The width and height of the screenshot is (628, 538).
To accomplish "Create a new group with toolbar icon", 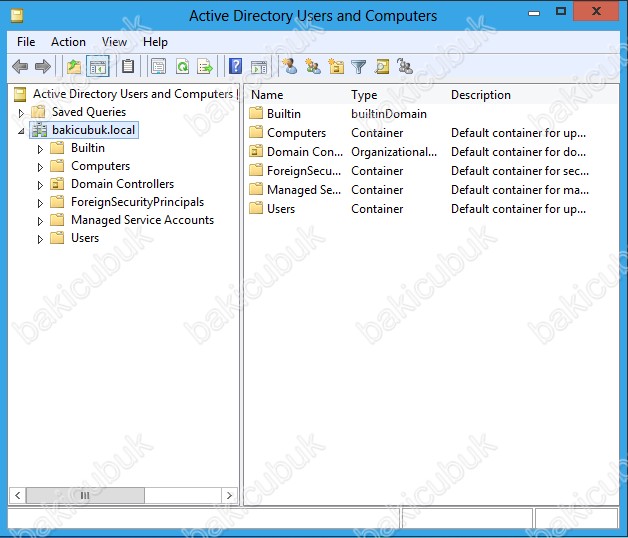I will pyautogui.click(x=313, y=66).
